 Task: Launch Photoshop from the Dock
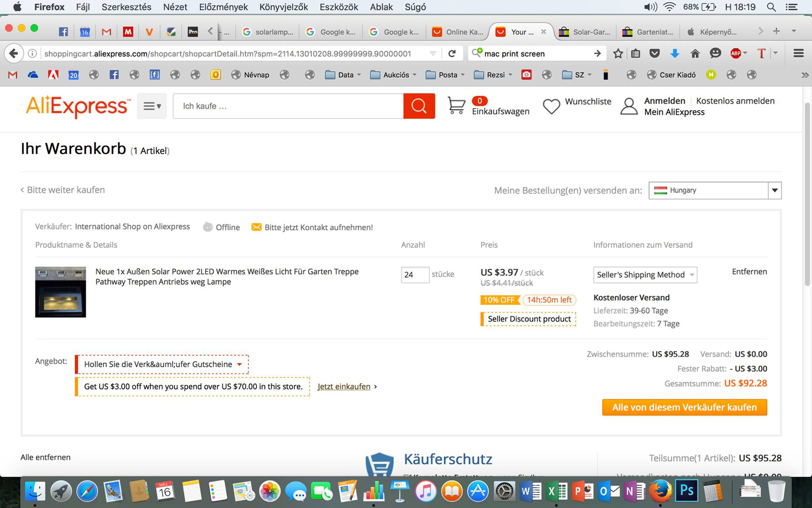point(686,491)
